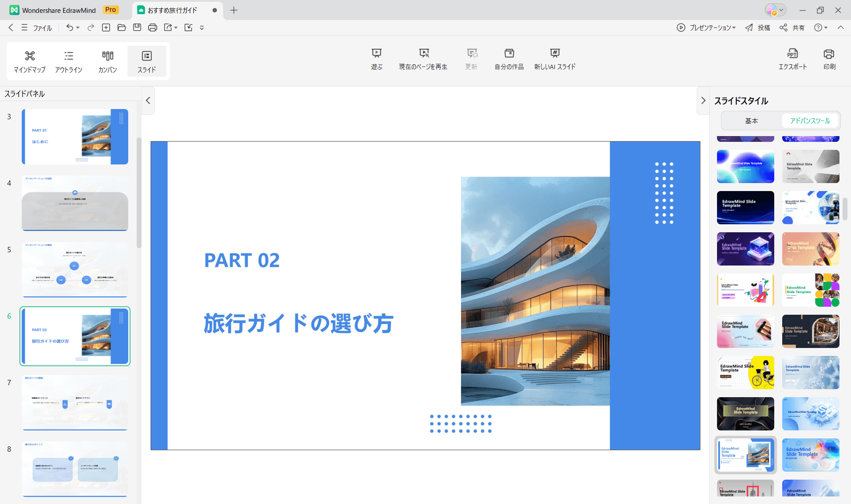This screenshot has width=851, height=504.
Task: Open the エクスポート panel
Action: coord(793,59)
